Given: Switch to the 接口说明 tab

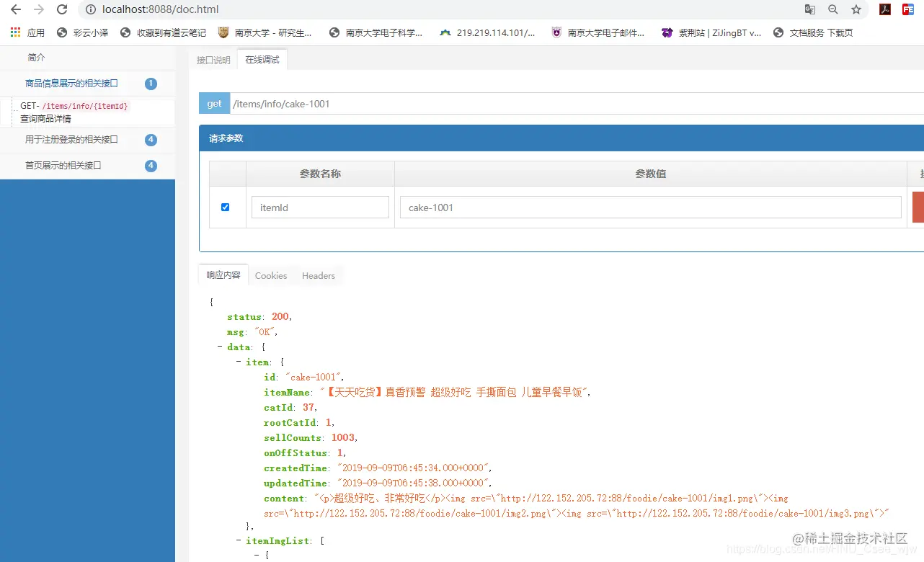Looking at the screenshot, I should [213, 61].
